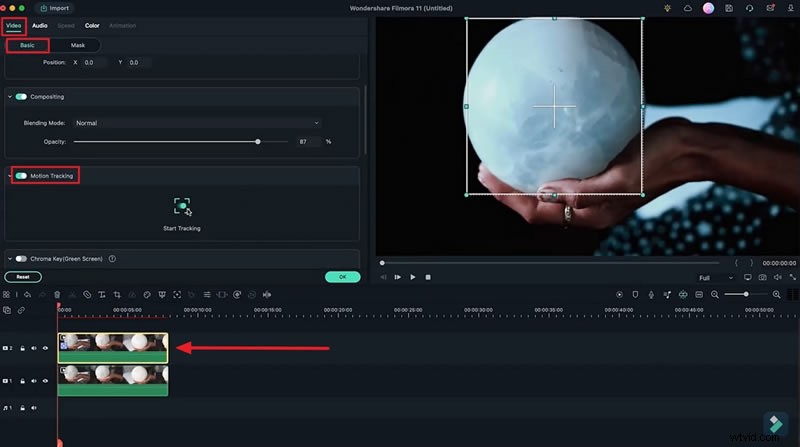Click the preview volume speaker icon
Viewport: 800px width, 447px height.
tap(778, 277)
